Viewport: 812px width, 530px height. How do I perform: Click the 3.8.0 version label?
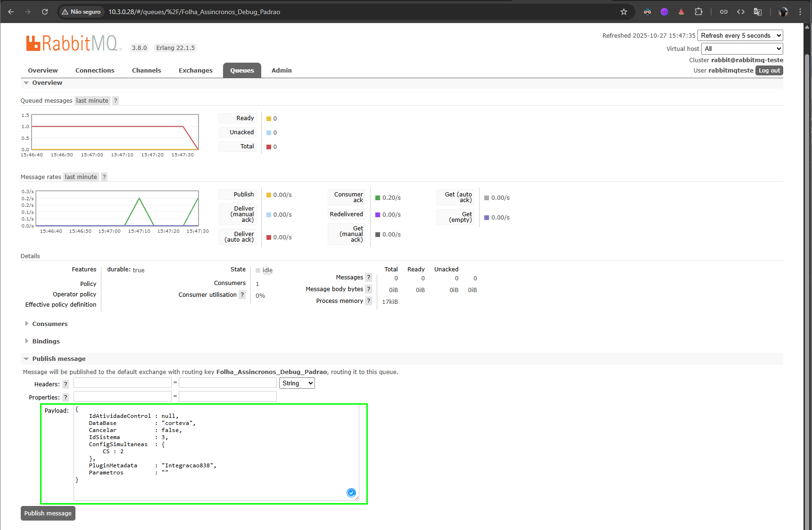[x=140, y=48]
